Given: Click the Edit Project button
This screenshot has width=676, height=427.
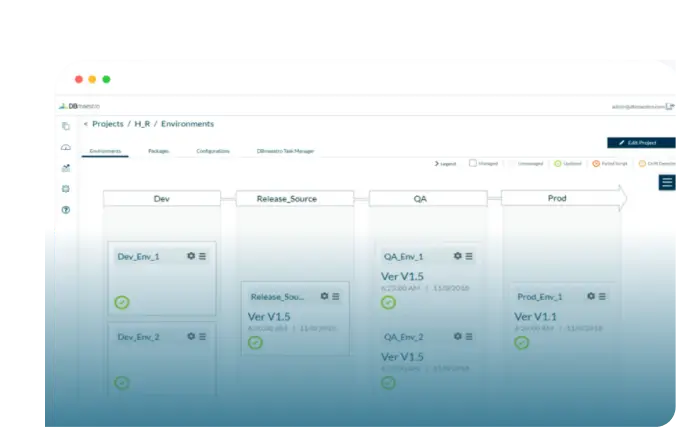Looking at the screenshot, I should (641, 143).
